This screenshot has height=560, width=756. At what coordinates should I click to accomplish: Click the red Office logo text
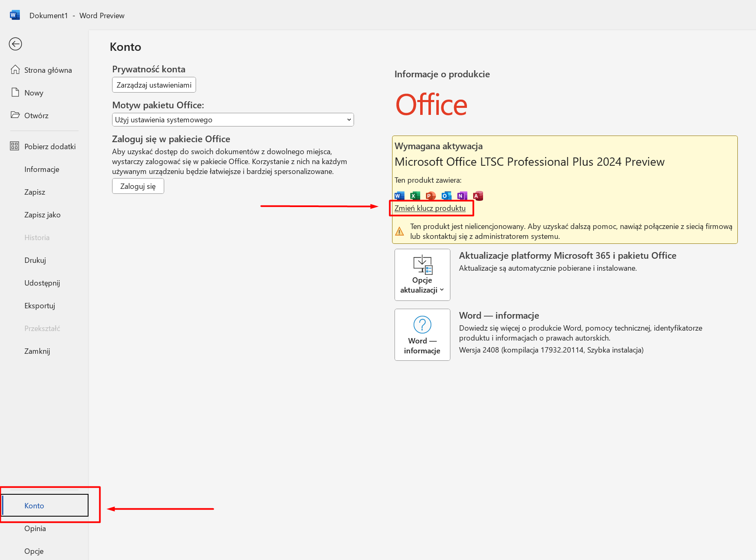click(431, 105)
